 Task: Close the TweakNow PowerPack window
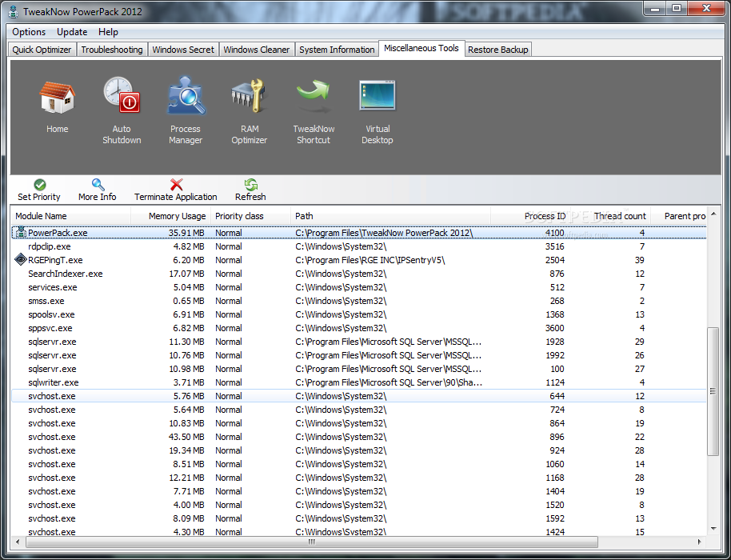(706, 8)
